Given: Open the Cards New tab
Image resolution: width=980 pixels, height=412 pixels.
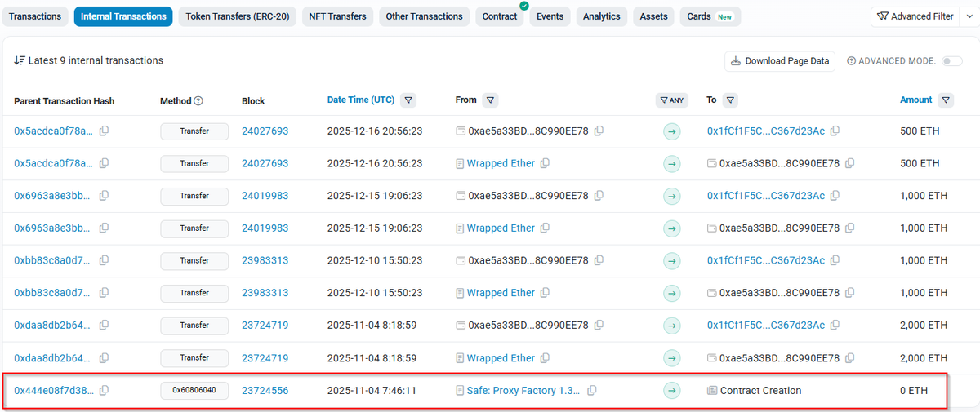Looking at the screenshot, I should pos(710,16).
